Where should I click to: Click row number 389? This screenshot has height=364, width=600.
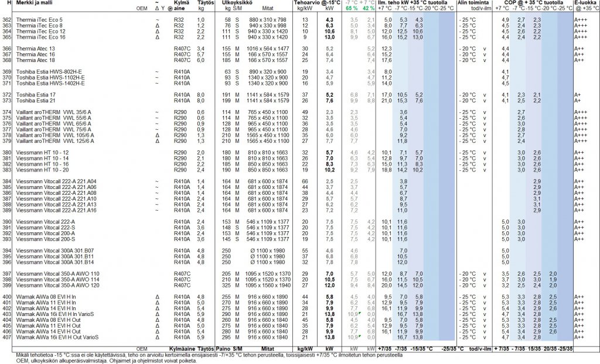click(7, 210)
